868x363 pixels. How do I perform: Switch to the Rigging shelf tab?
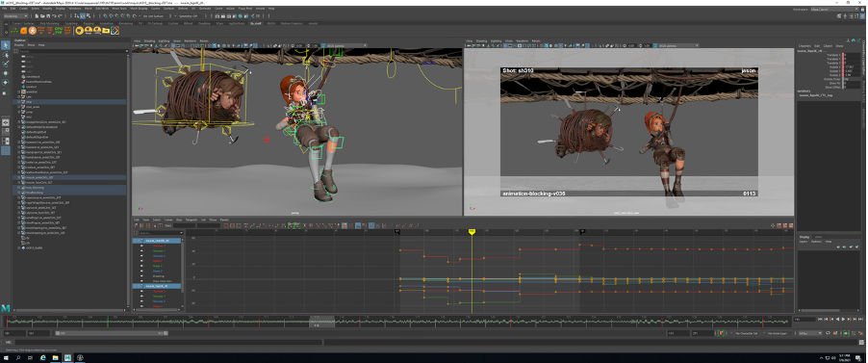point(88,23)
